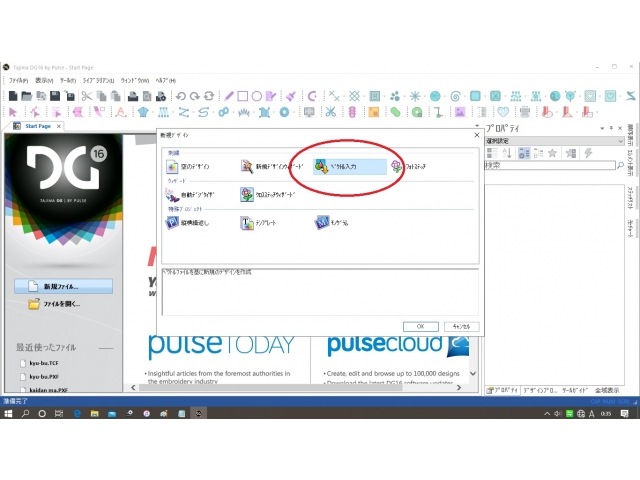Click the キャンセル cancel button
Viewport: 640px width, 480px height.
coord(461,327)
